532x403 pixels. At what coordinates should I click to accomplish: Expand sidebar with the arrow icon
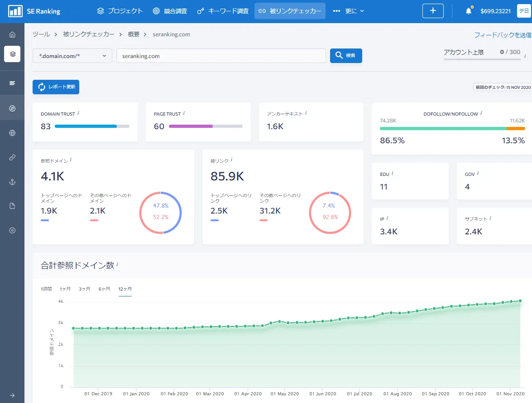tap(12, 395)
